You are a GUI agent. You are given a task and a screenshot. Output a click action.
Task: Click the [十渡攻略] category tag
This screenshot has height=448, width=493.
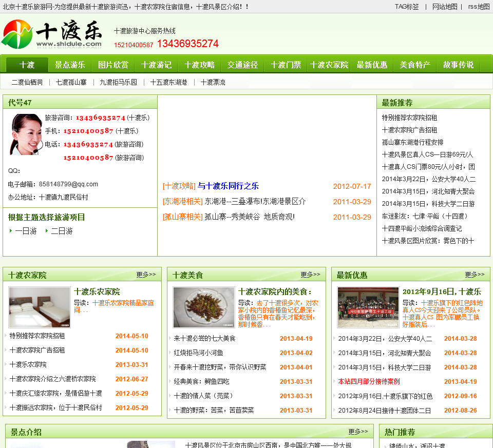[179, 186]
